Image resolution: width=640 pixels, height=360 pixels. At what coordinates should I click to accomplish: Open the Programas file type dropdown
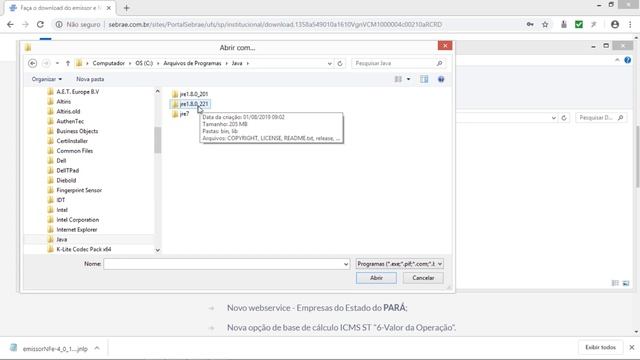coord(400,264)
